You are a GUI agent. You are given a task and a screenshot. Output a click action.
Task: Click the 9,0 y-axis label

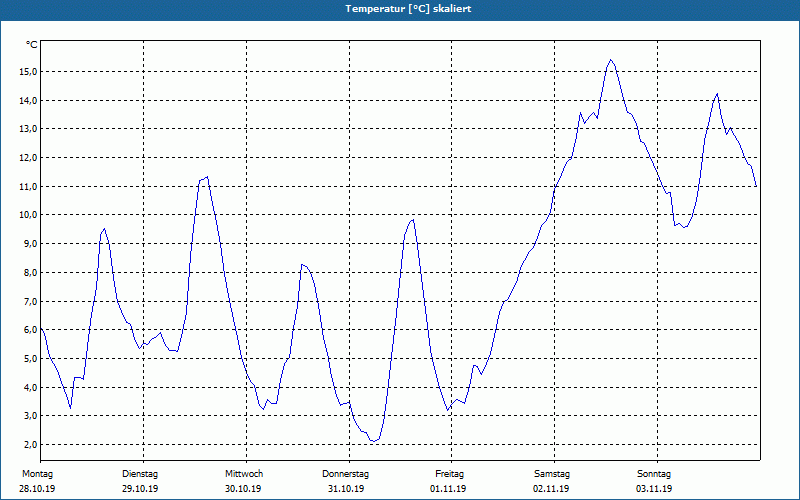tap(30, 244)
